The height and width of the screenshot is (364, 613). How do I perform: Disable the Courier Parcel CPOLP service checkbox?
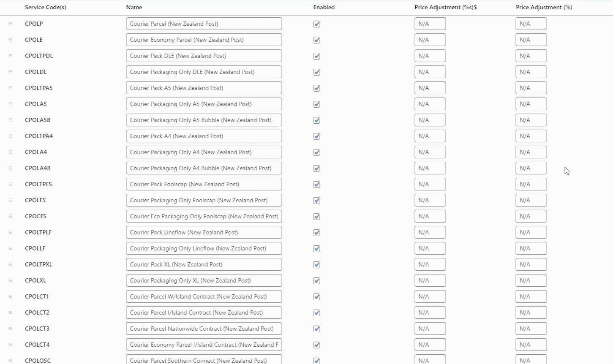click(316, 24)
